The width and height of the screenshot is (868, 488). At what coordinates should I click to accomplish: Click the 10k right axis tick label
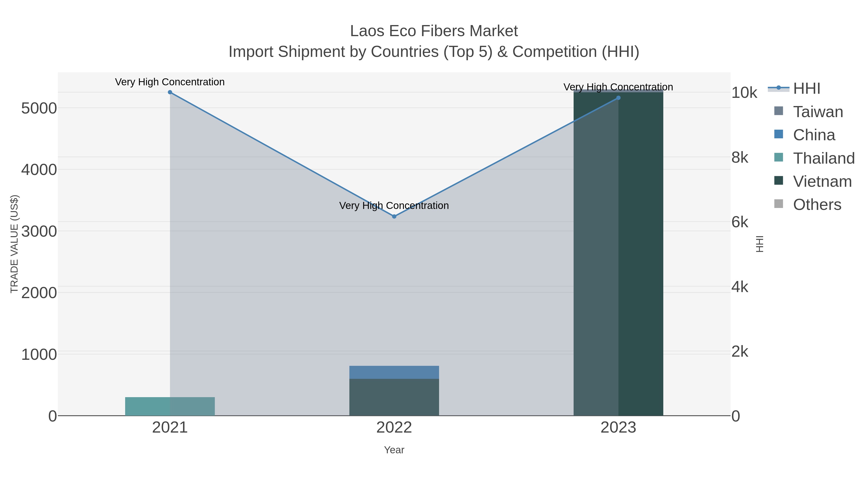(744, 93)
